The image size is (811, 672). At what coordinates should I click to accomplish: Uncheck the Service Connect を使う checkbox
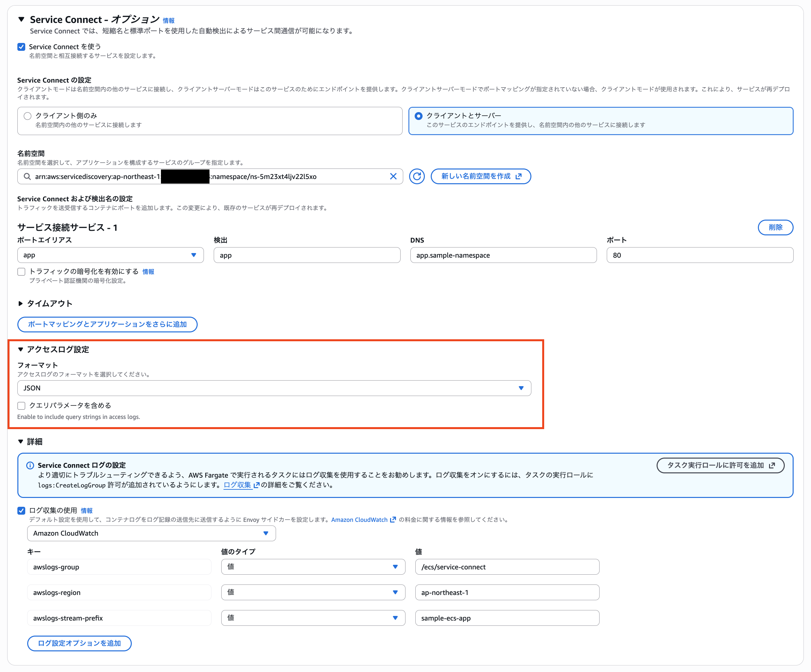click(22, 47)
